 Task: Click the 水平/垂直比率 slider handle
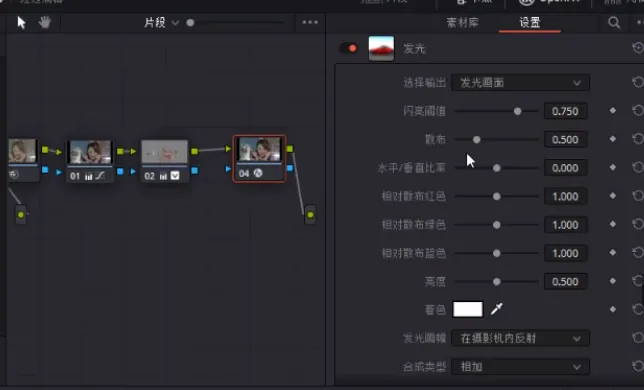(497, 168)
